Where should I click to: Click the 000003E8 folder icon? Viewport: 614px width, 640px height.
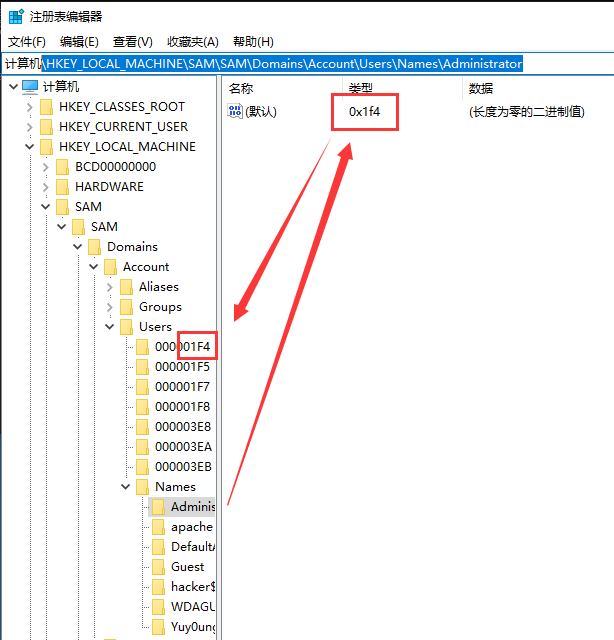pyautogui.click(x=142, y=427)
